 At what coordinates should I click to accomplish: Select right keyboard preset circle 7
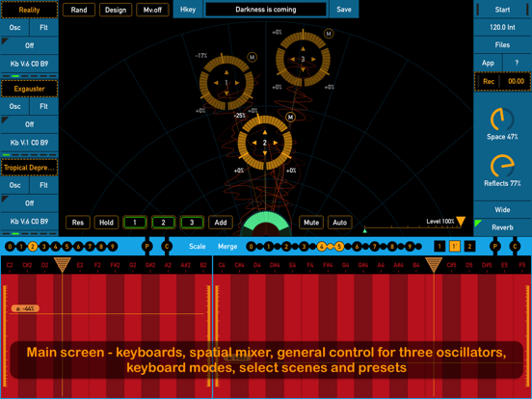point(374,247)
